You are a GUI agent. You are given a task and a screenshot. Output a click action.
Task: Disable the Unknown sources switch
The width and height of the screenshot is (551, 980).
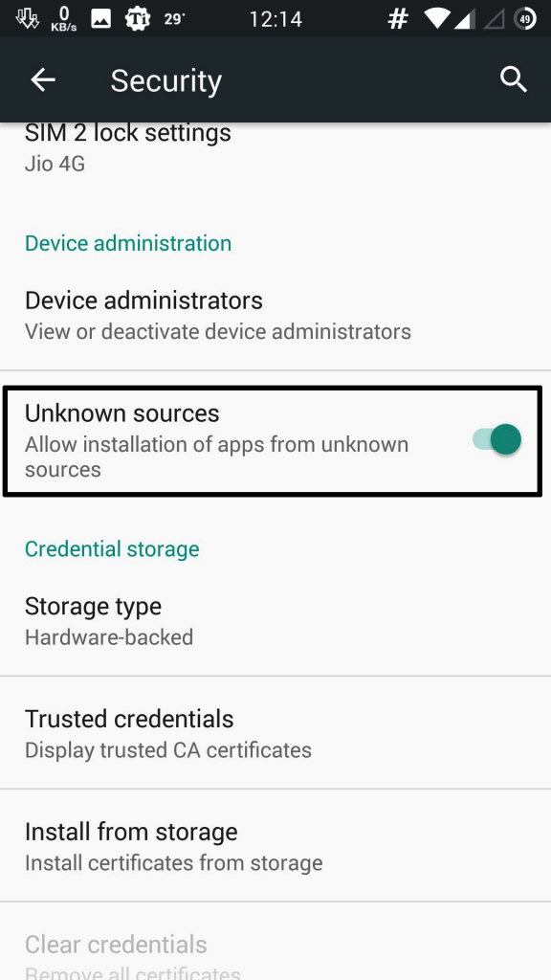pyautogui.click(x=497, y=438)
